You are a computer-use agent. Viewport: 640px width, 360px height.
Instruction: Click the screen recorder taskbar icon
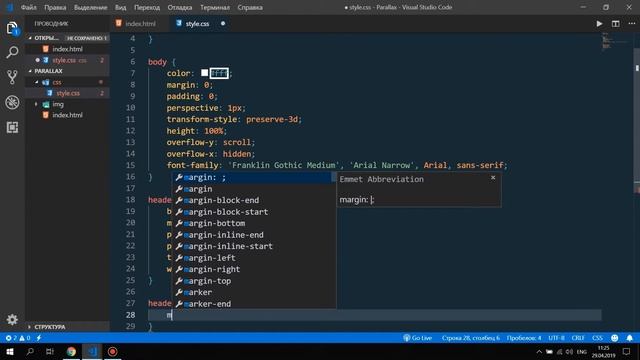click(x=113, y=351)
